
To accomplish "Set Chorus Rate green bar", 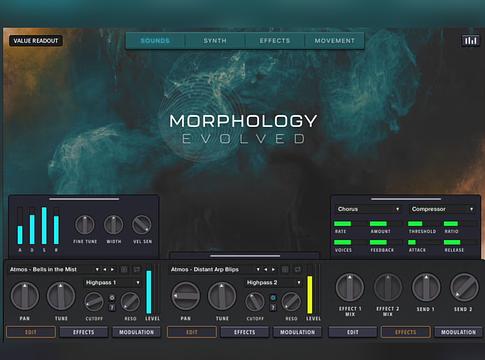I will click(x=350, y=224).
